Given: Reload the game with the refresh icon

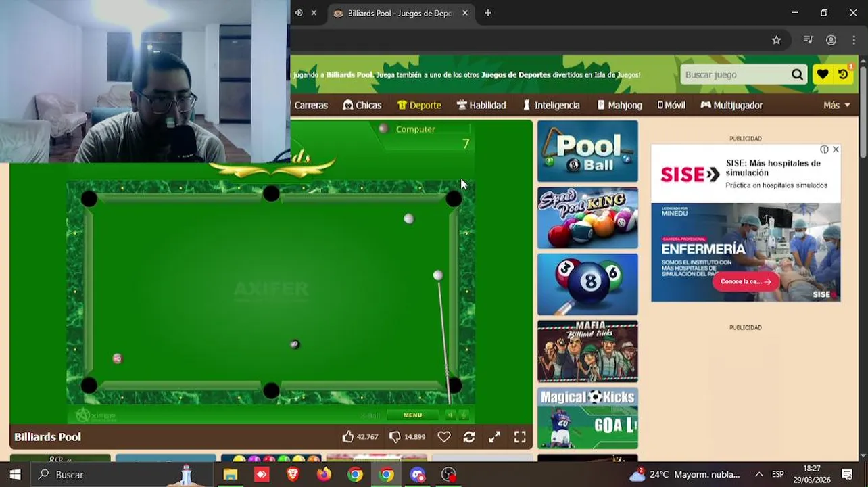Looking at the screenshot, I should [x=469, y=437].
